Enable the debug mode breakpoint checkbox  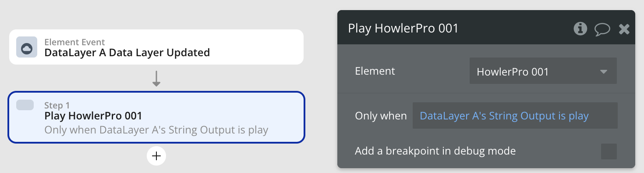click(x=609, y=151)
